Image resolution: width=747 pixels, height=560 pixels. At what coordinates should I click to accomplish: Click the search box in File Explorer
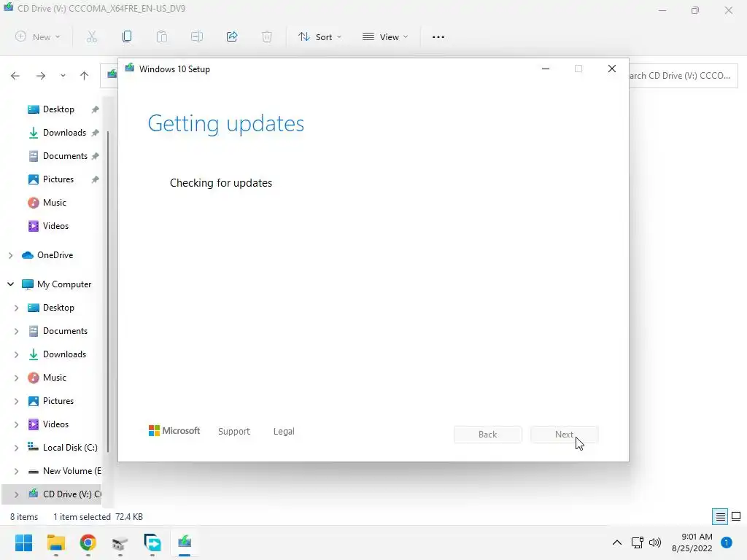point(683,76)
